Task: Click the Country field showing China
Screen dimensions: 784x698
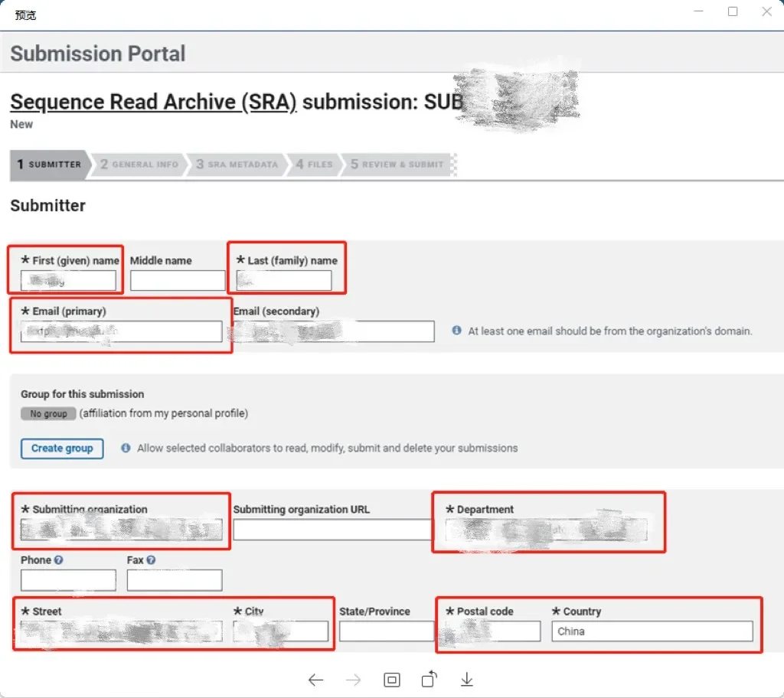Action: point(652,631)
